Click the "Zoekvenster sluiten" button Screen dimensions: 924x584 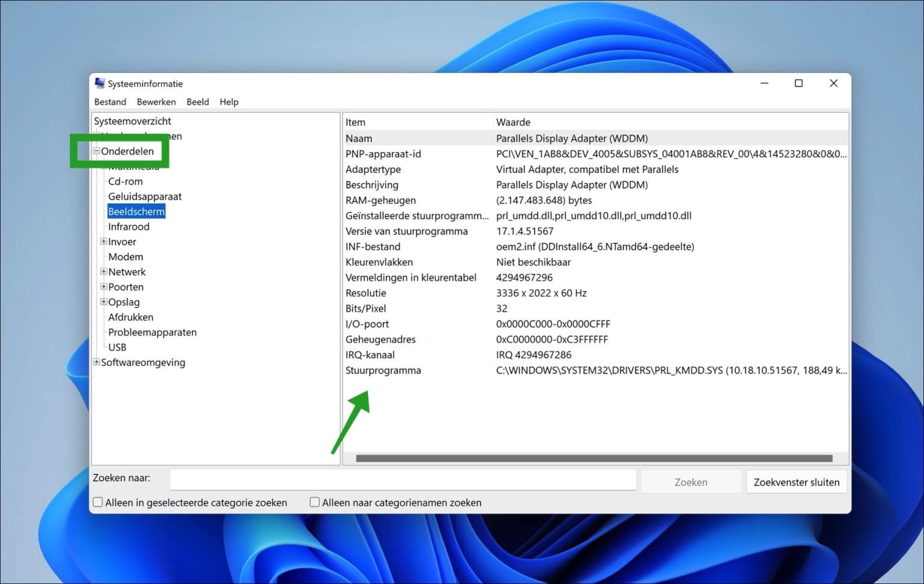click(796, 482)
